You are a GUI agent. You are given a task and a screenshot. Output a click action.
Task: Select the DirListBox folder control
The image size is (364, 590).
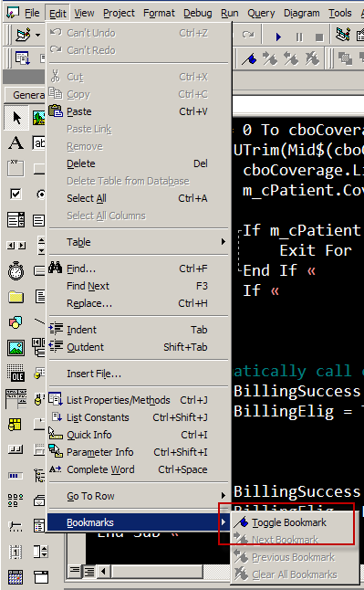pyautogui.click(x=16, y=297)
